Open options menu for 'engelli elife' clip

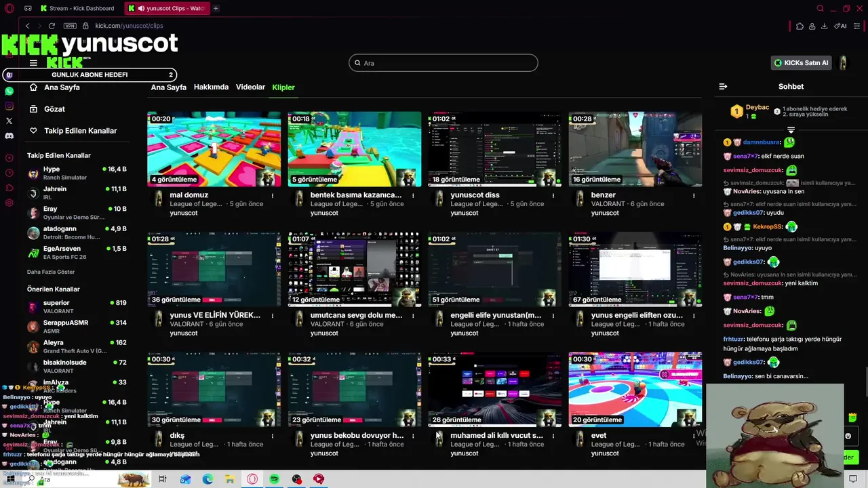click(x=553, y=315)
